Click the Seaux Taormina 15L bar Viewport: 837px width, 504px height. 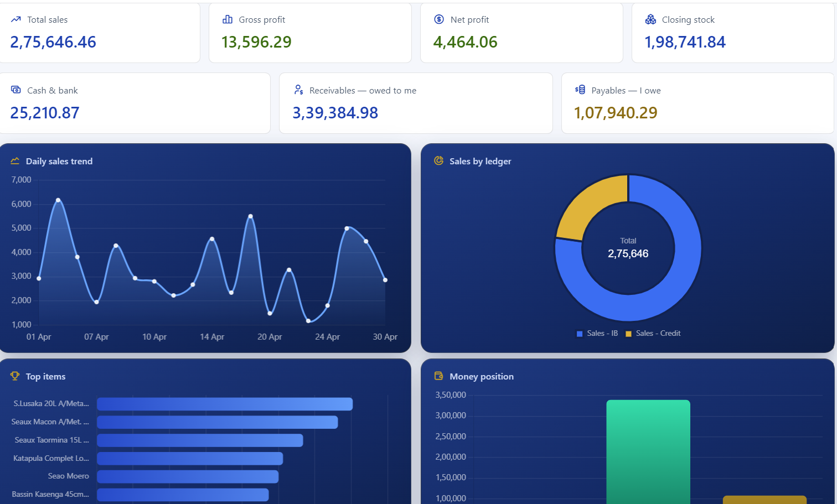click(x=200, y=440)
